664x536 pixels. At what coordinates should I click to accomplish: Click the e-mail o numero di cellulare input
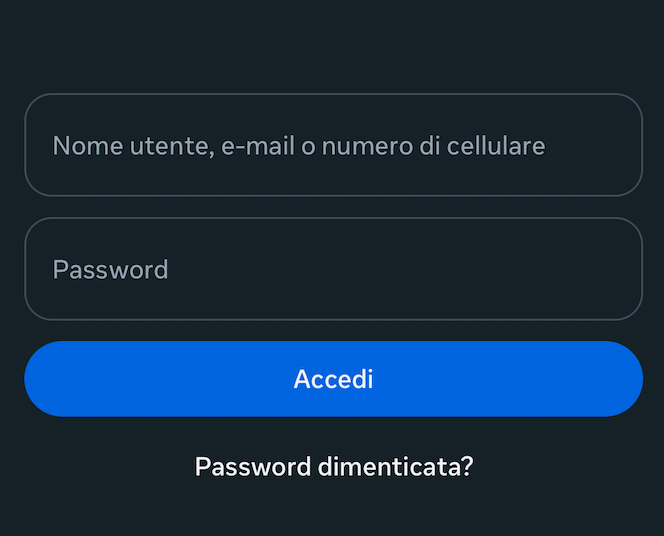[333, 146]
